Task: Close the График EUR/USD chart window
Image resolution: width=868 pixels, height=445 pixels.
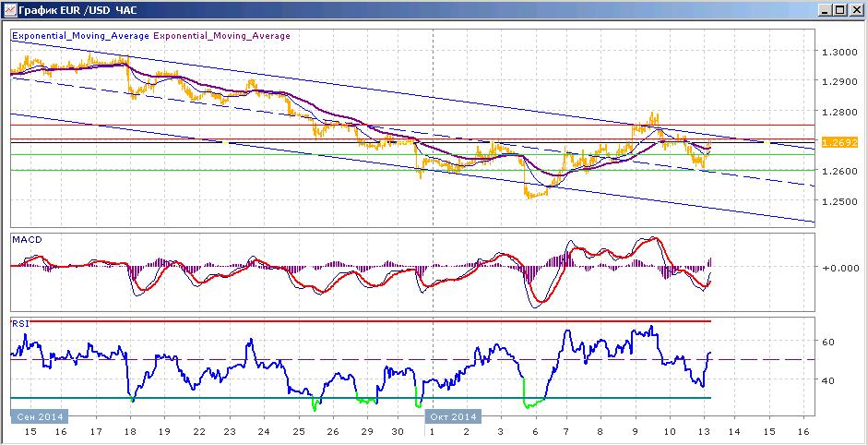Action: tap(855, 10)
